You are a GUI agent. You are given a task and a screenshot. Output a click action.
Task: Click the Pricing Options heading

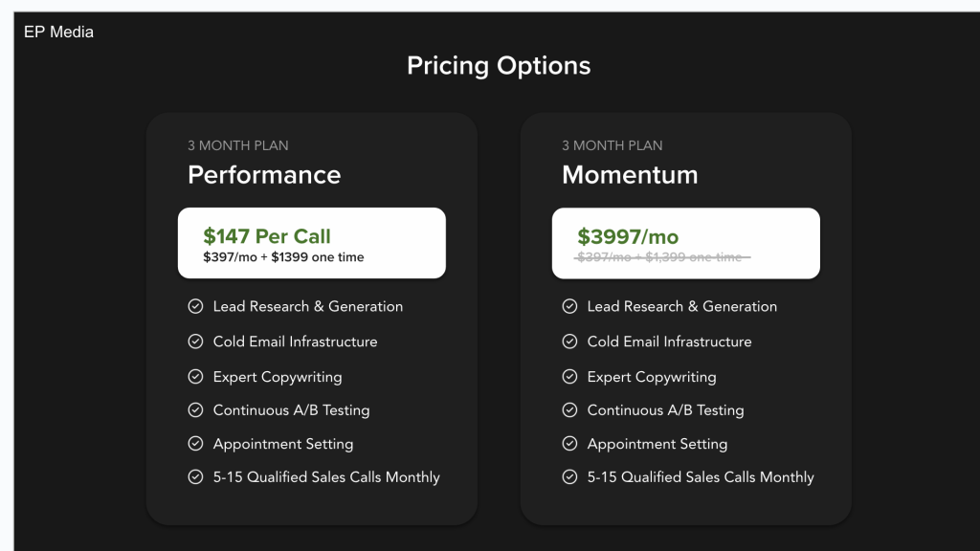pos(499,66)
